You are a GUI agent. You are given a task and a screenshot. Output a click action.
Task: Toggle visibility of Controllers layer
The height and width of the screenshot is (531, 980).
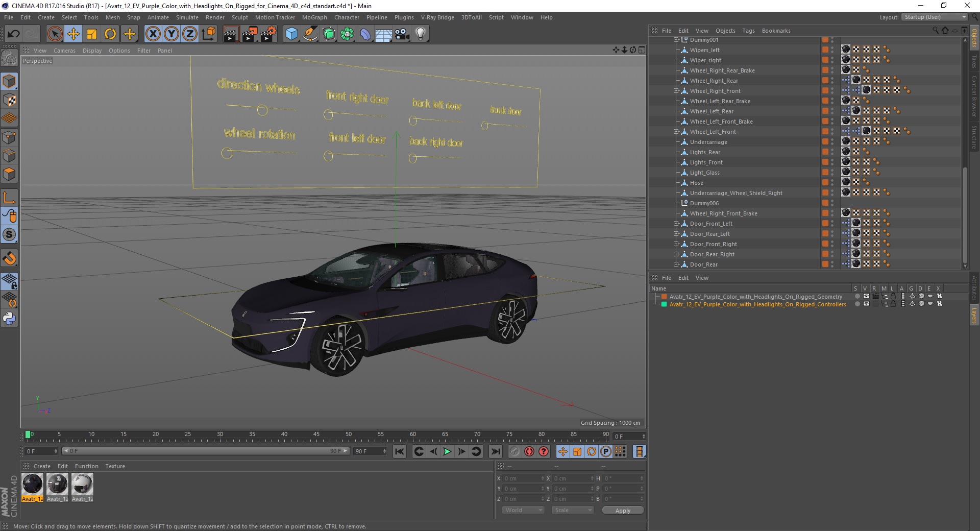866,304
